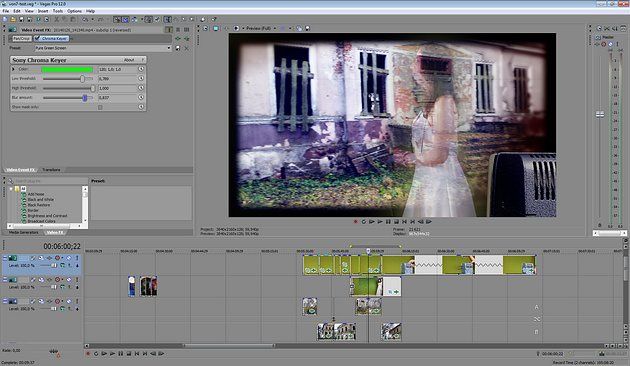Image resolution: width=630 pixels, height=366 pixels.
Task: Click the Pan/Crop chain button
Action: [21, 39]
